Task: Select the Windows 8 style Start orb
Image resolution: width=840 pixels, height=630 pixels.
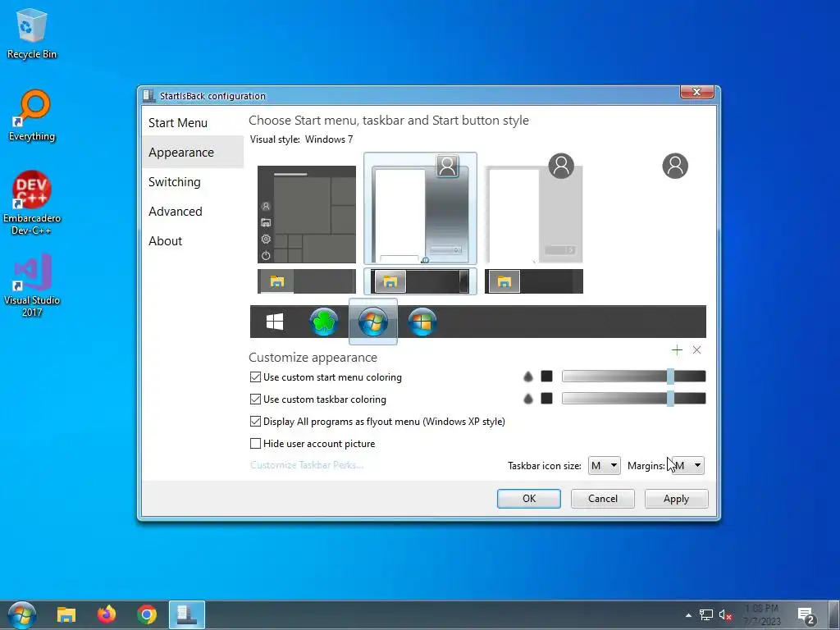Action: 422,322
